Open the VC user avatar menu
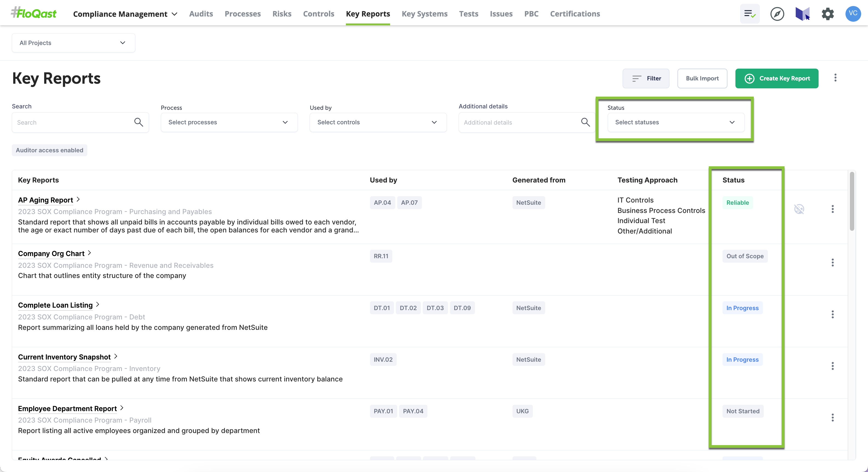 click(x=853, y=14)
